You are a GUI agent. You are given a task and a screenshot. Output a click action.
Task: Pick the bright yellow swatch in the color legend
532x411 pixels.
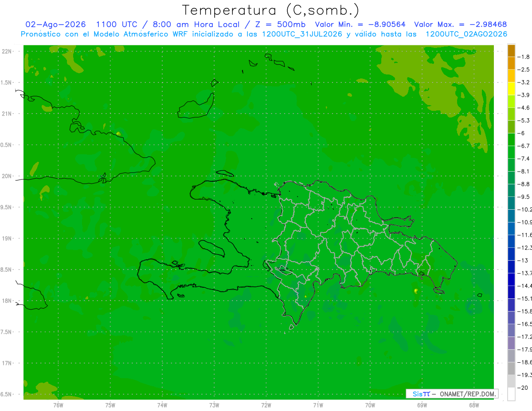[511, 89]
